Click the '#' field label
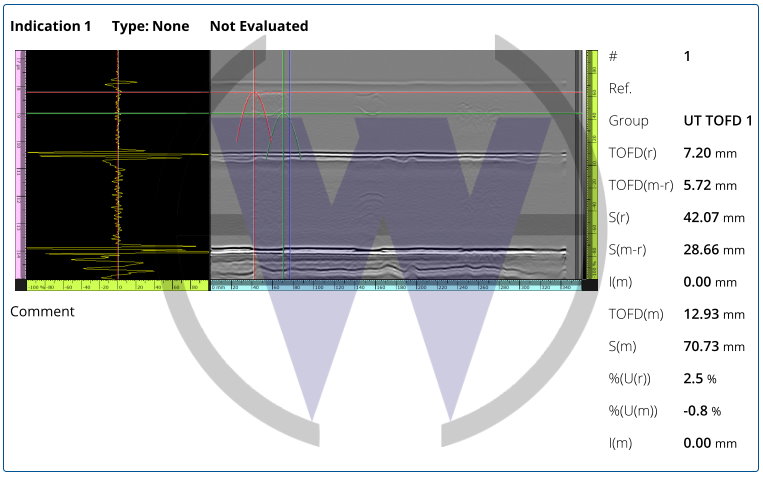The height and width of the screenshot is (477, 763). click(x=613, y=56)
